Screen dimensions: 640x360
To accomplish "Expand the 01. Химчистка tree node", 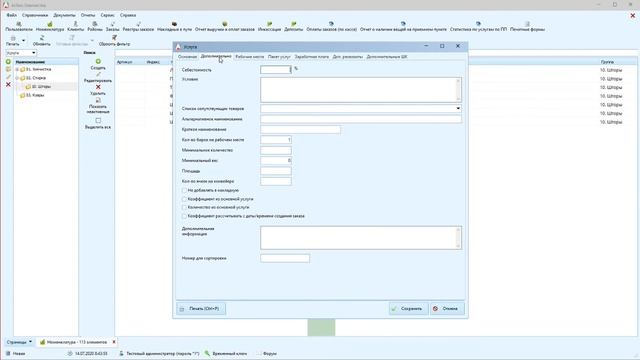I will (17, 69).
